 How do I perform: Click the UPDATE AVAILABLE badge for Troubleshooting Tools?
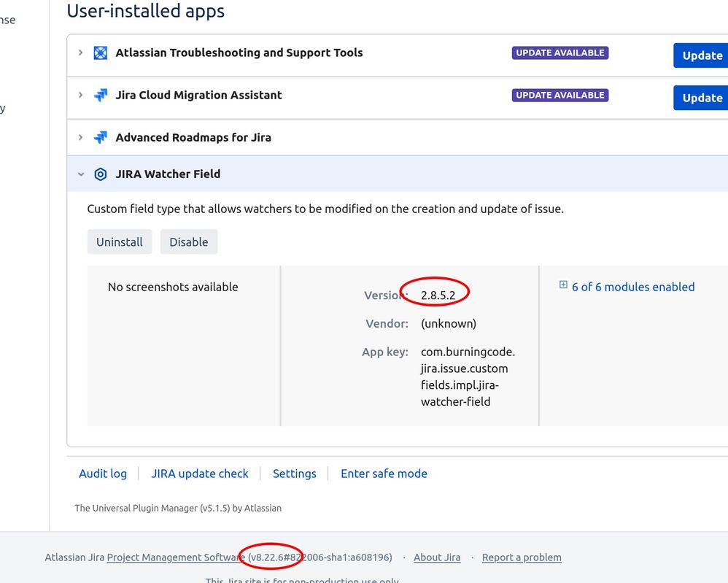560,53
